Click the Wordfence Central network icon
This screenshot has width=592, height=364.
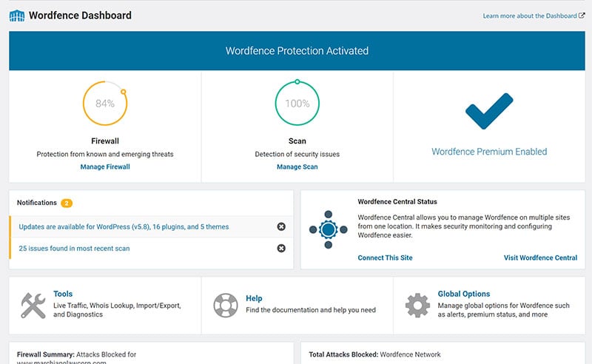pos(328,229)
